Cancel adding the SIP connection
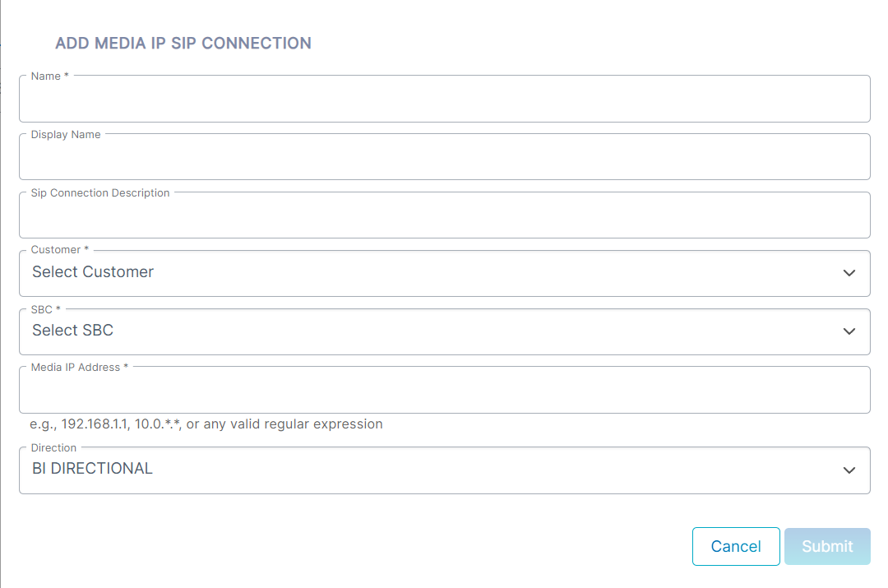The image size is (888, 588). [x=736, y=546]
